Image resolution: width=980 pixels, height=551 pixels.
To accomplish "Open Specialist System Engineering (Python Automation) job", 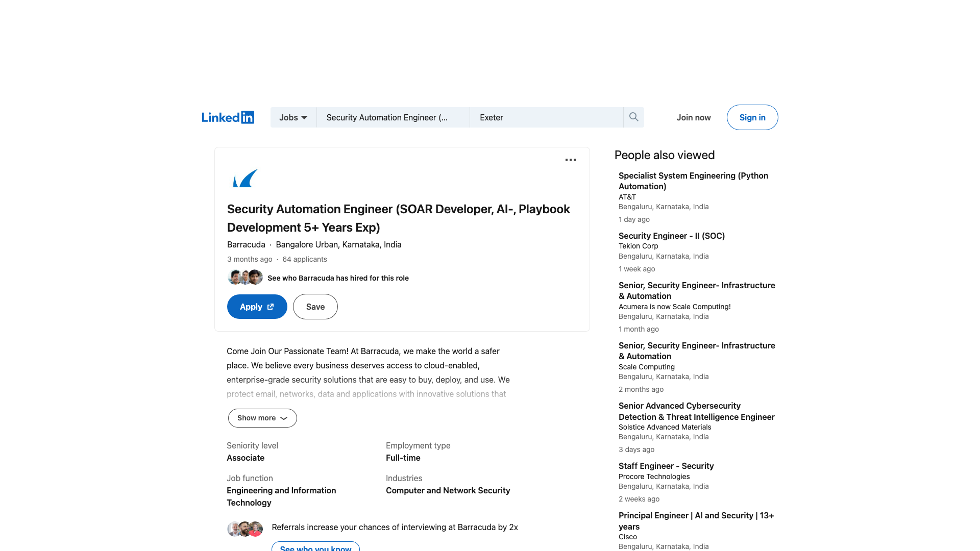I will pos(693,181).
